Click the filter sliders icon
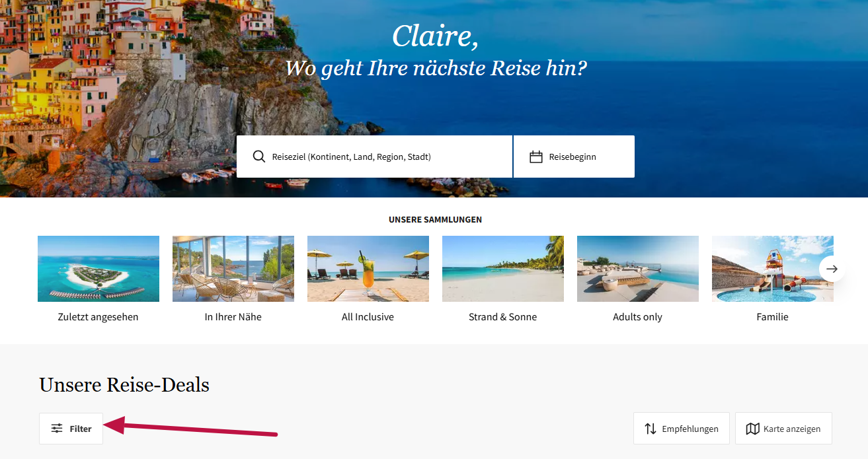The height and width of the screenshot is (459, 868). (x=57, y=429)
